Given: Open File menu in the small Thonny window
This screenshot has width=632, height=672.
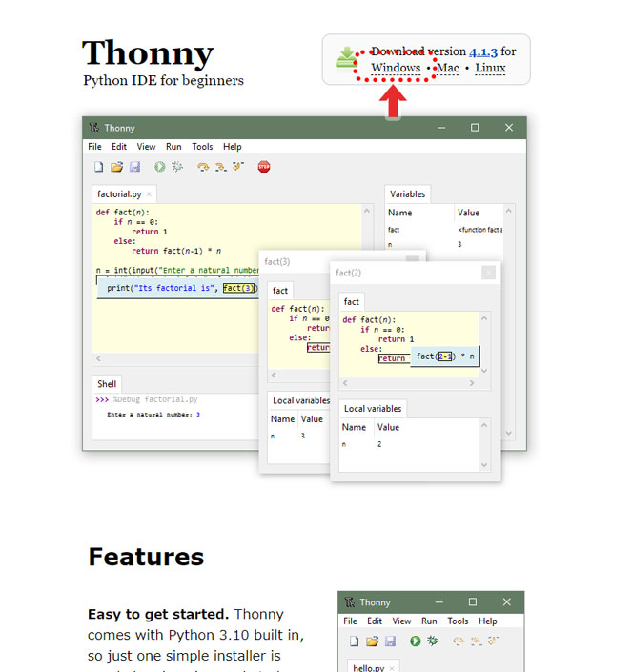Looking at the screenshot, I should pyautogui.click(x=350, y=621).
